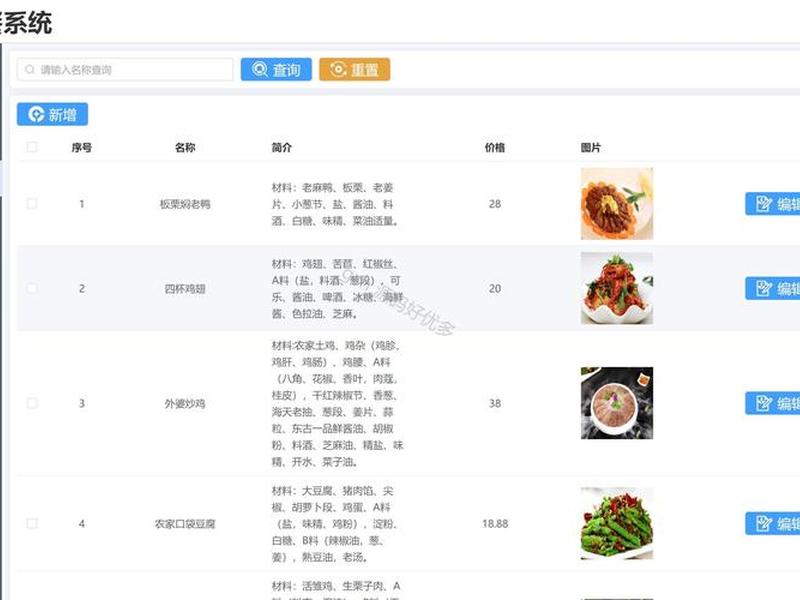800x600 pixels.
Task: Select the name cell 四杯鸡翅
Action: (185, 289)
